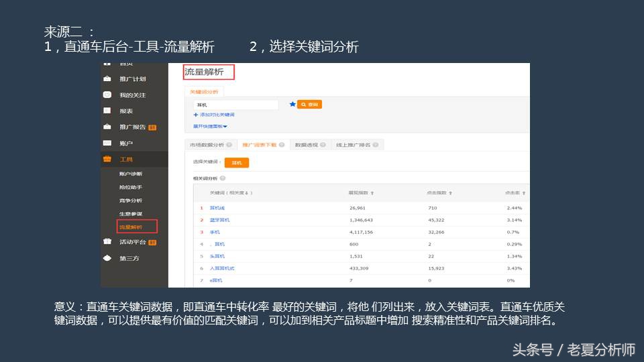
Task: Click the 关键词 (相关度) column header
Action: [x=231, y=193]
